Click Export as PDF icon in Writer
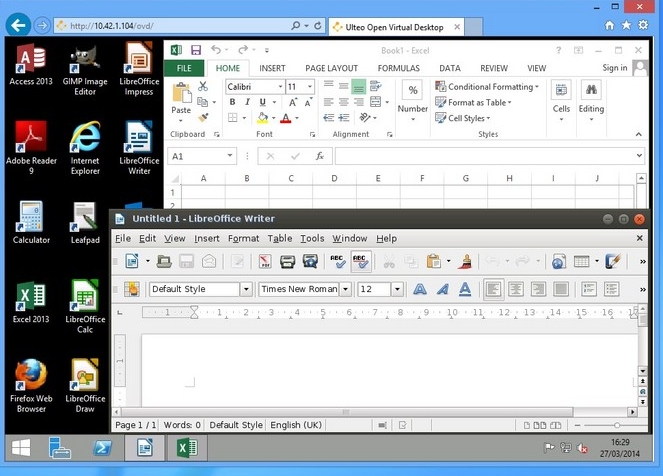 (x=265, y=262)
